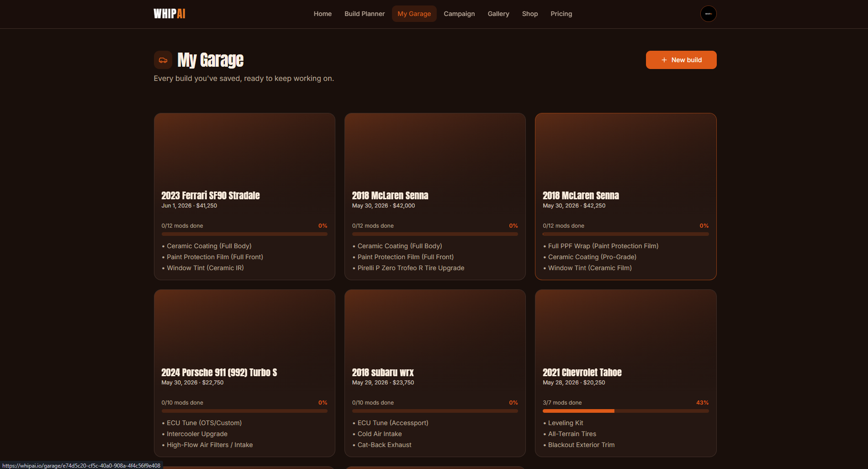Click the 'My Garage' page heading
868x469 pixels.
tap(211, 60)
